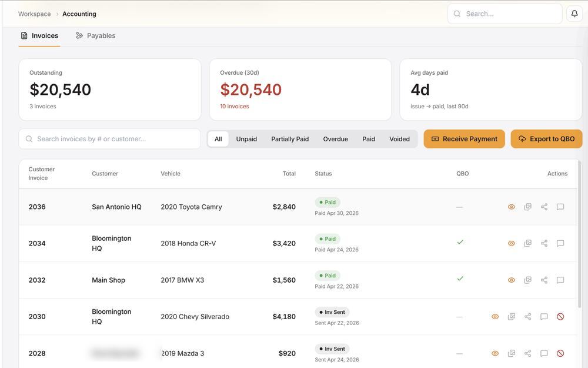Click the Accounting breadcrumb
The image size is (588, 368).
(79, 14)
